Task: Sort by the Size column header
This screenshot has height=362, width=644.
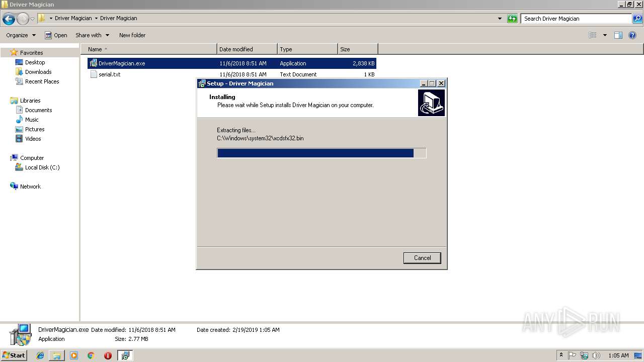Action: click(358, 49)
